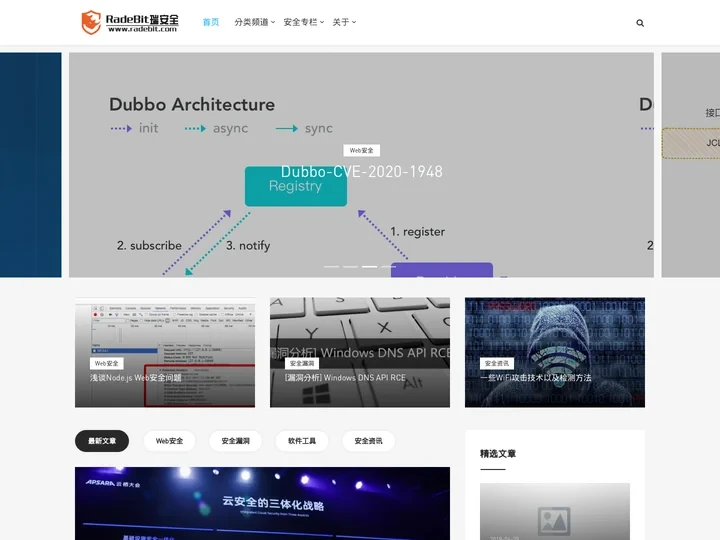
Task: Go to 首页 in the navigation
Action: tap(211, 22)
